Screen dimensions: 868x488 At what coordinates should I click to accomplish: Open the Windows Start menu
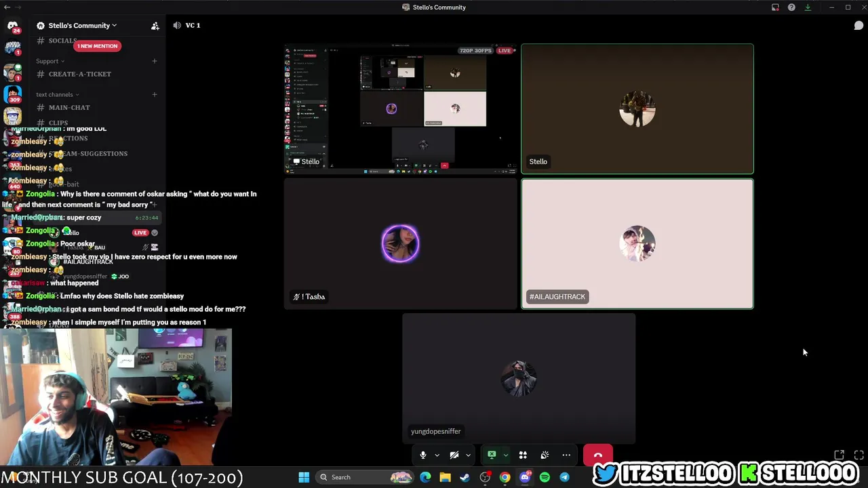304,477
